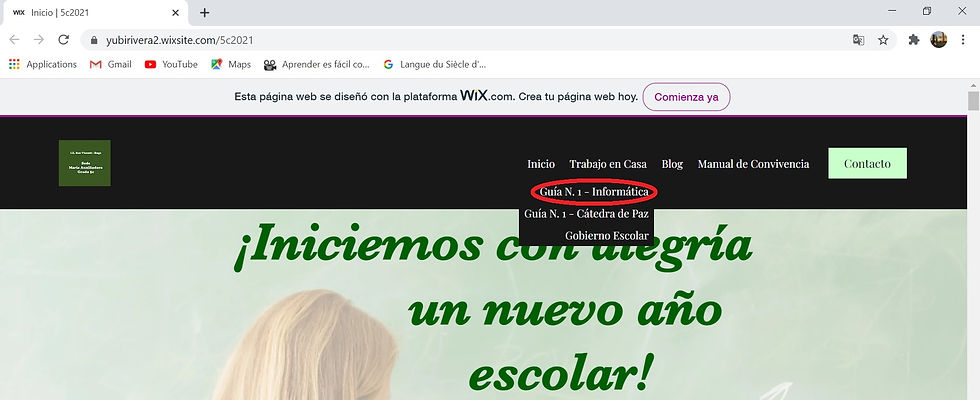Open the Langue du Siècle bookmark
Viewport: 980px width, 400px height.
pos(434,64)
